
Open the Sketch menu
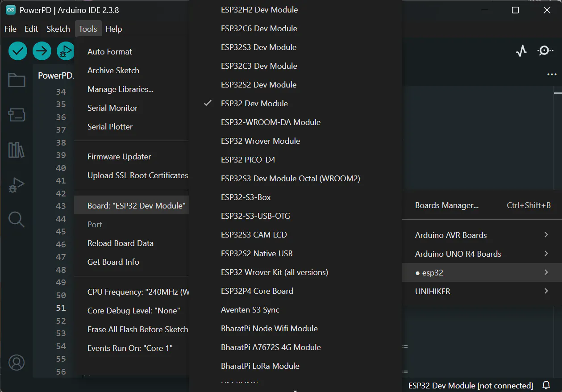tap(58, 29)
